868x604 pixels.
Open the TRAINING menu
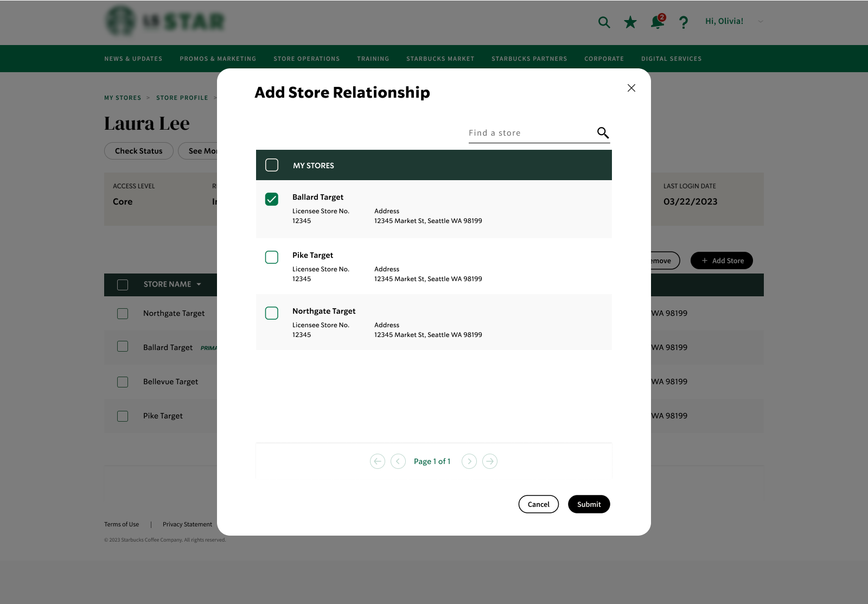coord(373,59)
